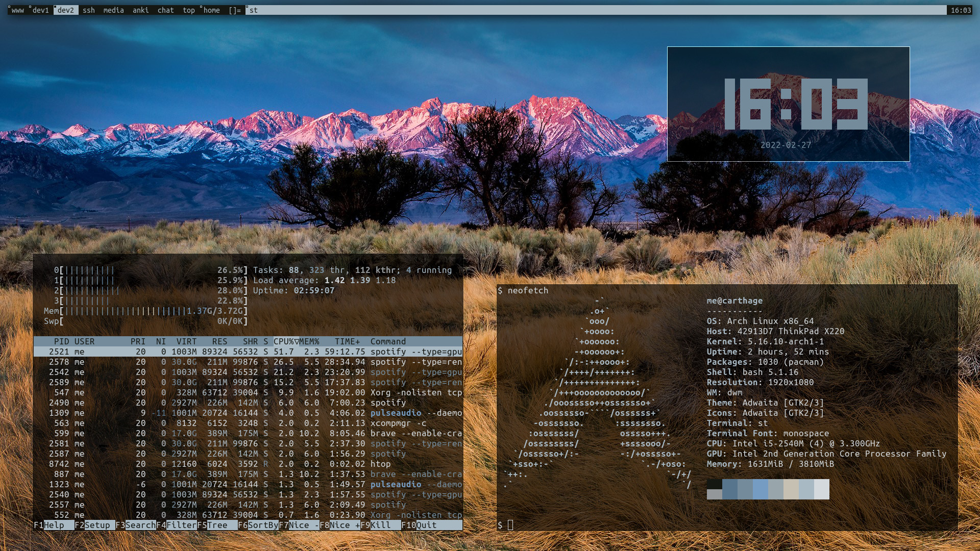The height and width of the screenshot is (551, 980).
Task: Click F8 Nice + in htop
Action: coord(340,525)
